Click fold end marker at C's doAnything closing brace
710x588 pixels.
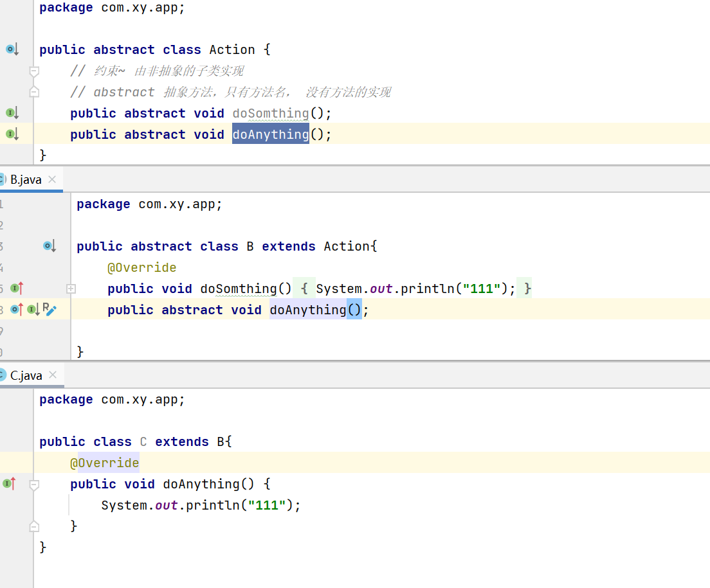(34, 526)
